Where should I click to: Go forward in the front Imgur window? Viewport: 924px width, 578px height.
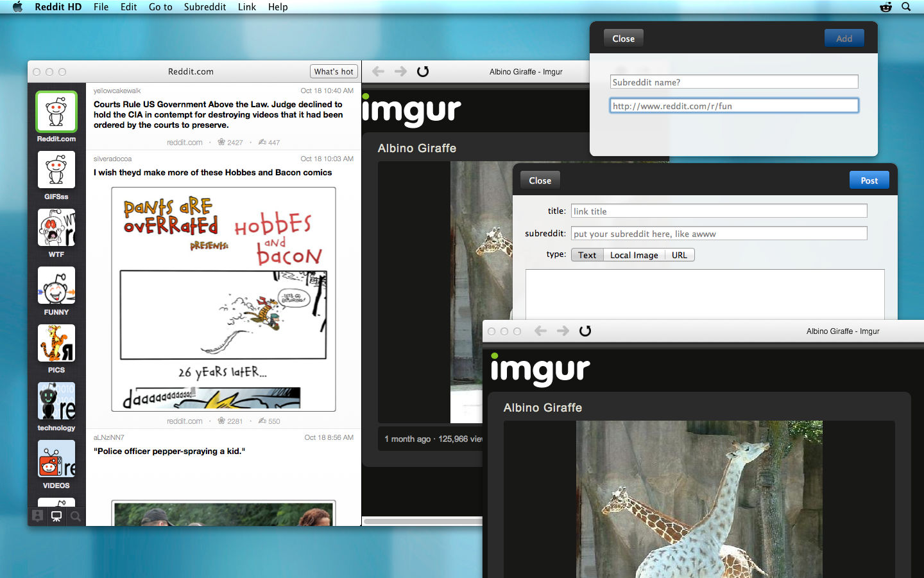point(563,331)
